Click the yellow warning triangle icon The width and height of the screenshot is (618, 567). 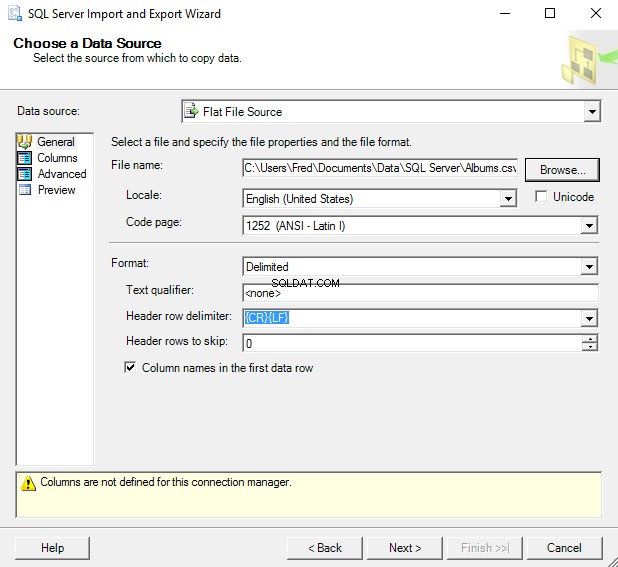pyautogui.click(x=28, y=483)
